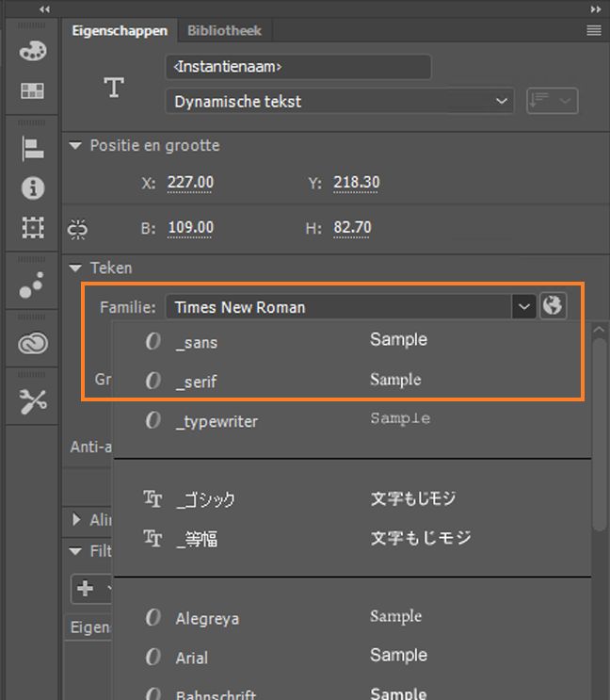
Task: Open the Transform panel icon
Action: (x=33, y=228)
